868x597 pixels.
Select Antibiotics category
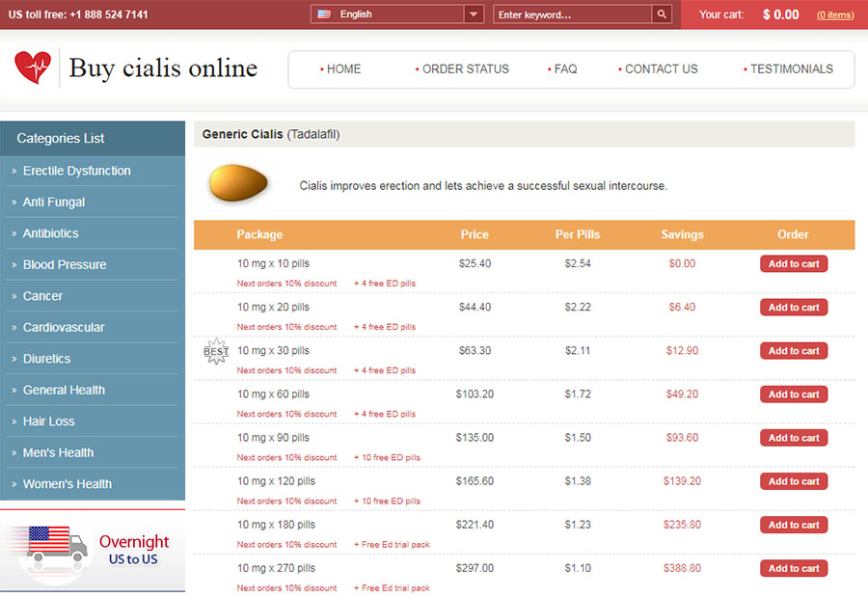50,233
